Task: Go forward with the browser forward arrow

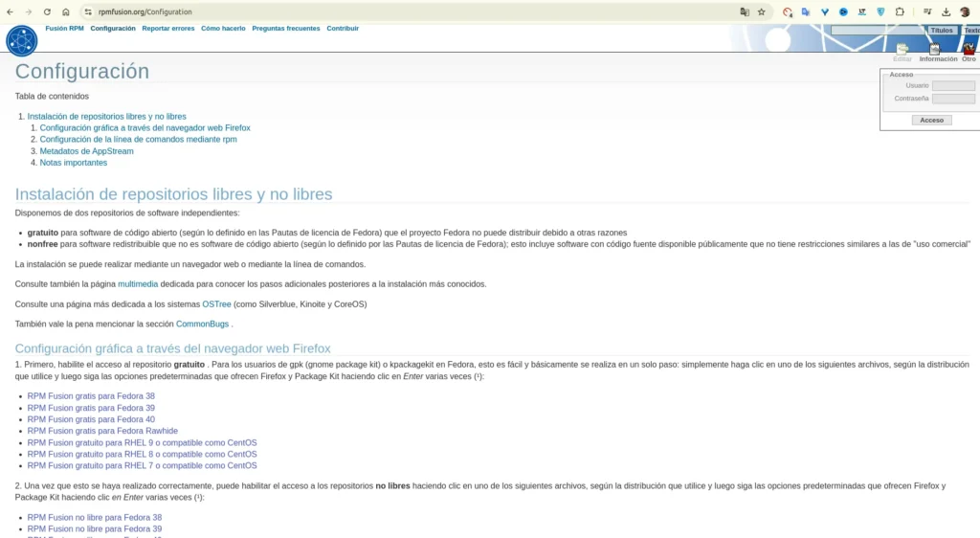Action: [x=29, y=11]
